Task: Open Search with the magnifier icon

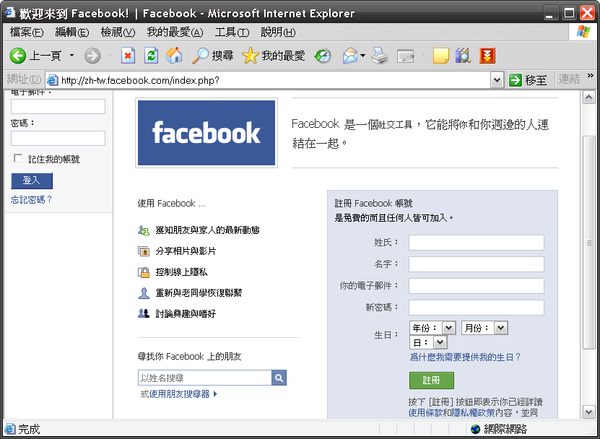Action: [x=200, y=56]
